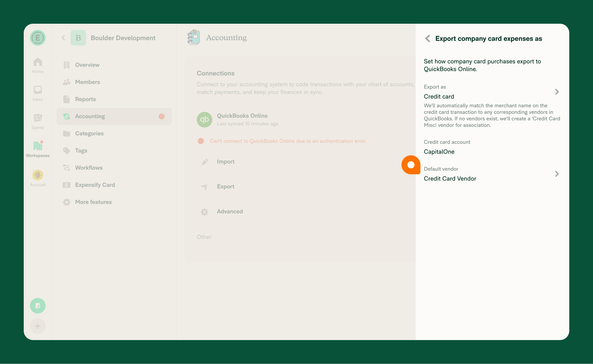Go back from Export company card panel
593x364 pixels.
[428, 38]
